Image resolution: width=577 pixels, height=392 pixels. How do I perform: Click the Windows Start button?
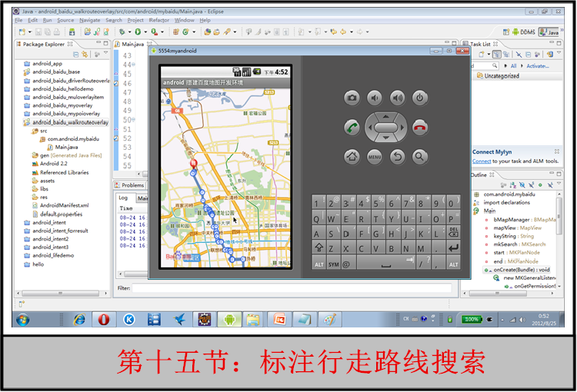tap(23, 320)
